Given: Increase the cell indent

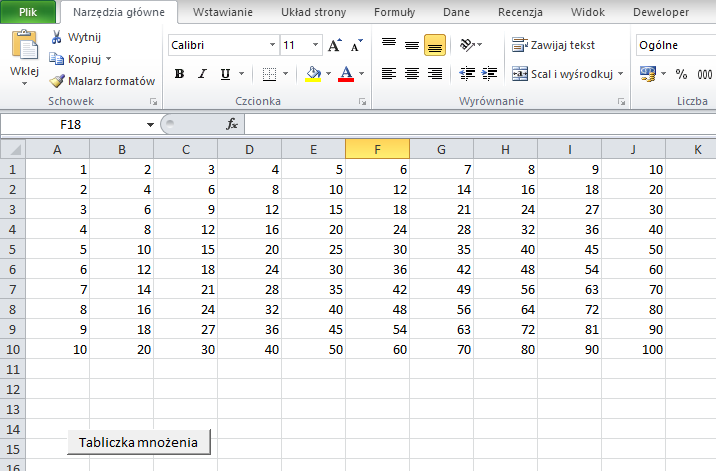Looking at the screenshot, I should [x=490, y=74].
